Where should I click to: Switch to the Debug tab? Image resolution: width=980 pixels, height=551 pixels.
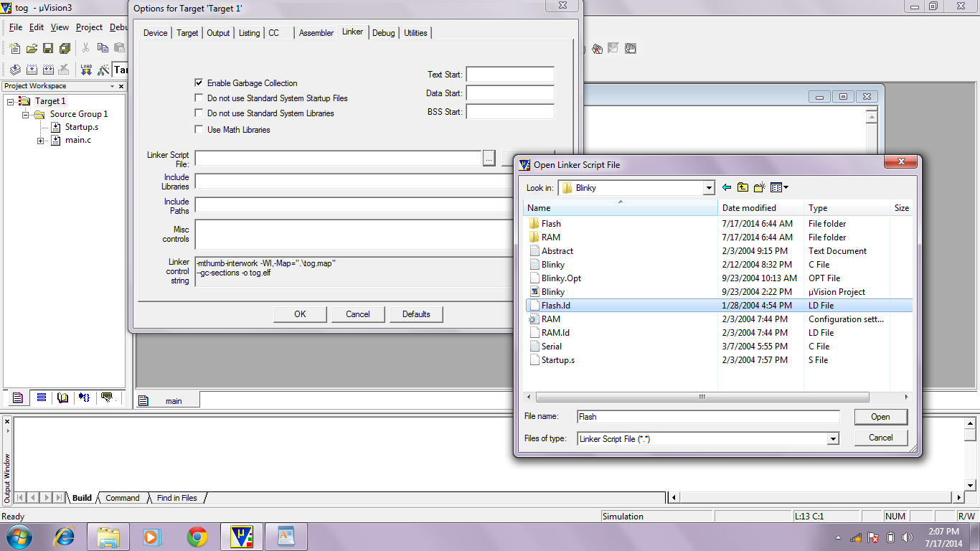click(383, 33)
